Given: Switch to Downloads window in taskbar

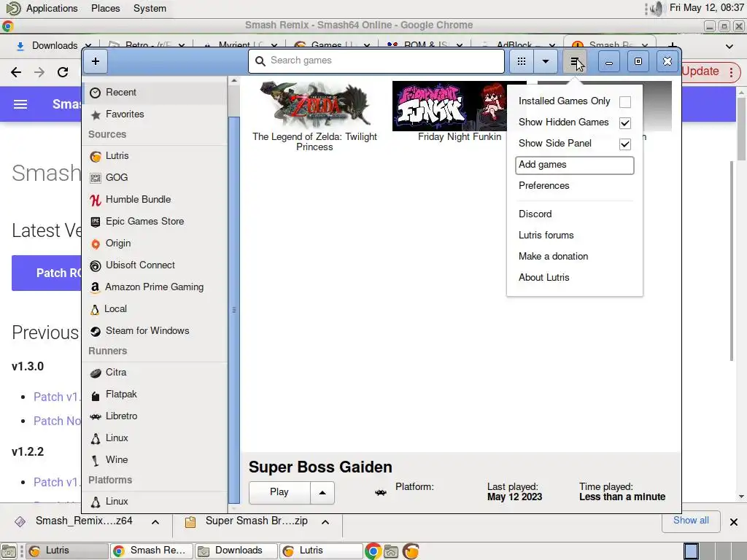Looking at the screenshot, I should coord(236,551).
